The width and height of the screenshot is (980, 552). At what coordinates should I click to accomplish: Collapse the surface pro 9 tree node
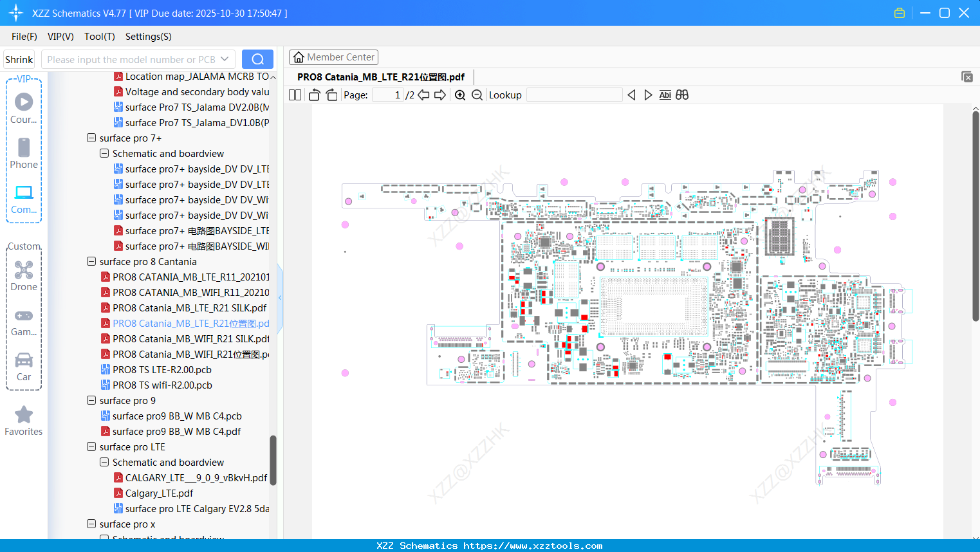pos(91,400)
